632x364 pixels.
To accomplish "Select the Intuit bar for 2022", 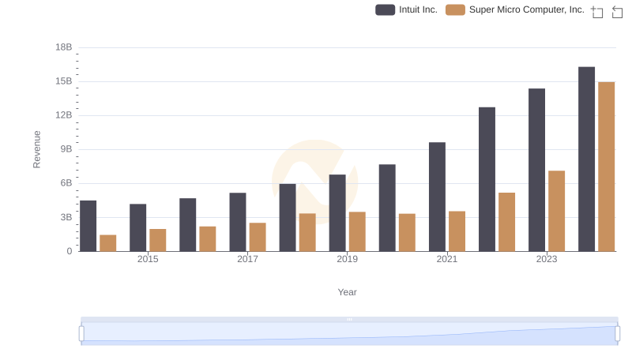I will point(487,179).
